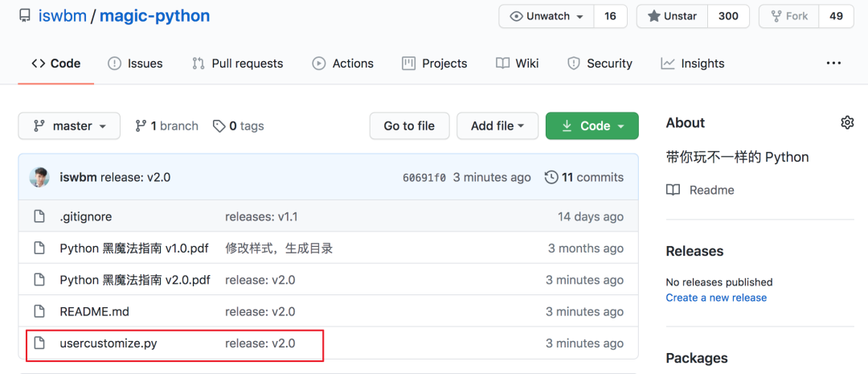Switch to the Issues tab
The height and width of the screenshot is (374, 868).
(x=135, y=64)
